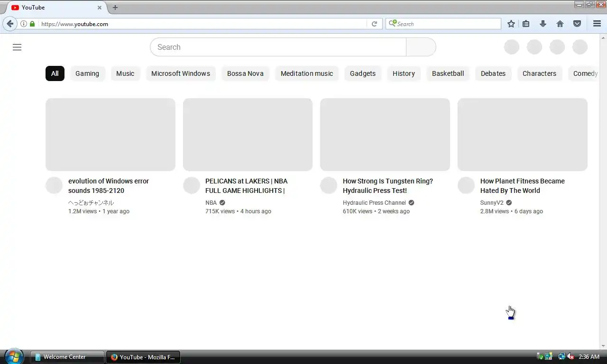Select the Meditation music filter chip

307,73
